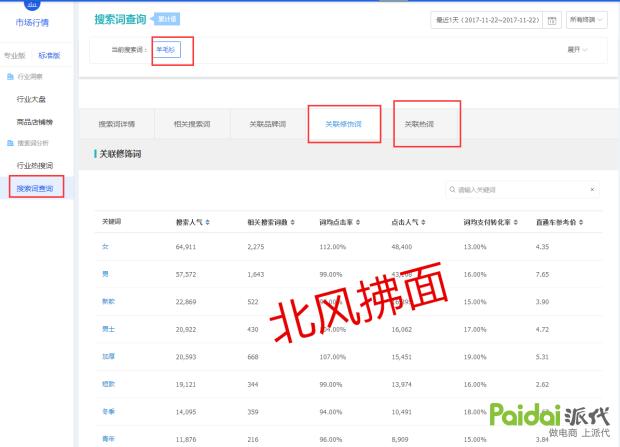Expand the search word panel via 展开
The image size is (620, 447).
tap(577, 49)
